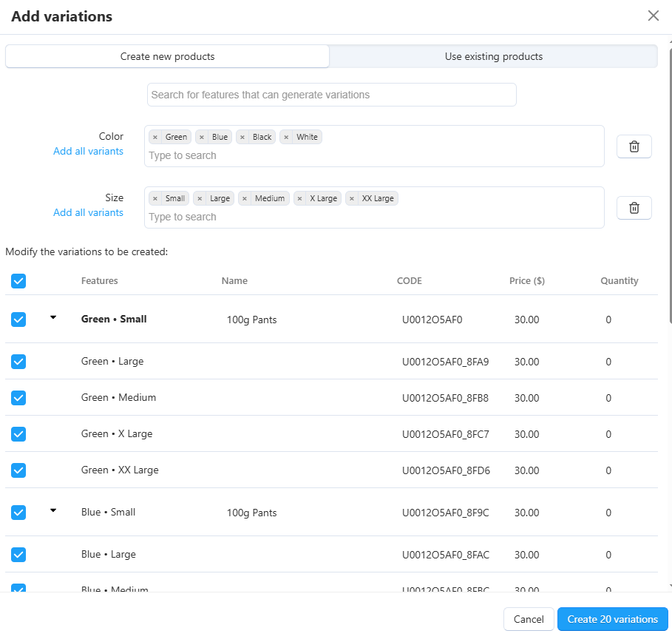Switch to Create new products tab
This screenshot has height=642, width=672.
[167, 56]
